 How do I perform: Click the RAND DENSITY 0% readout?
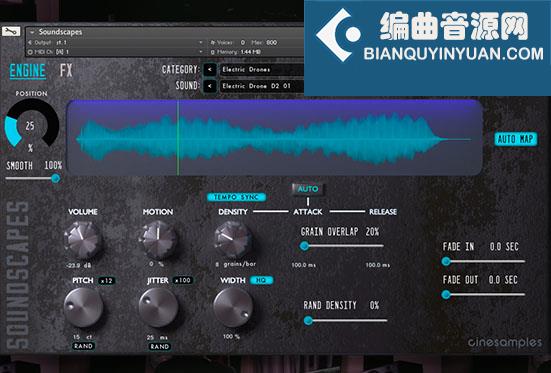click(x=374, y=305)
